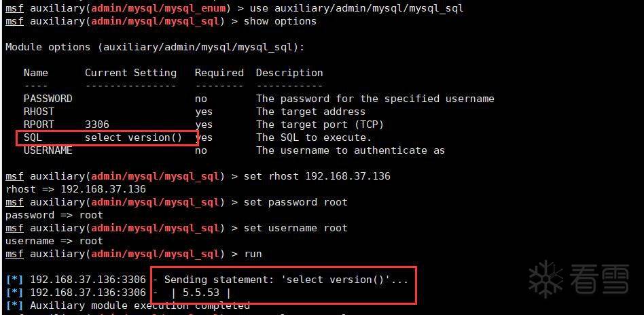Click the 'run' command text
This screenshot has height=315, width=644.
[x=253, y=254]
